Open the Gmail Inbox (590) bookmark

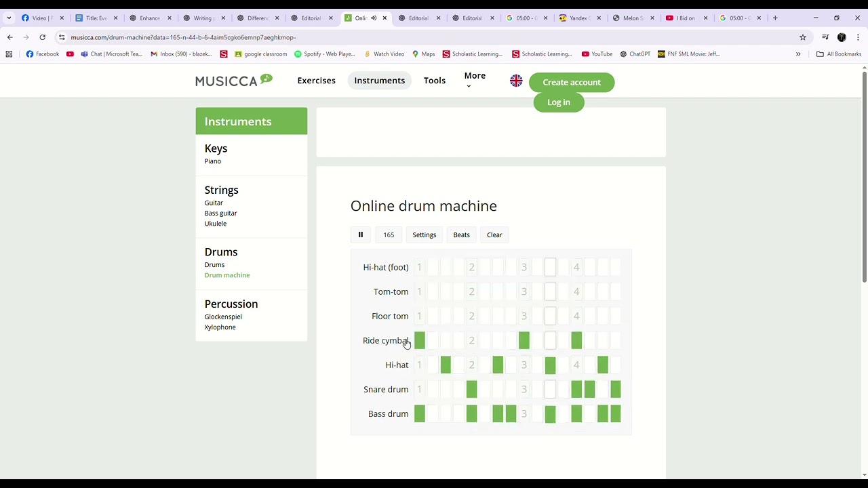(x=181, y=54)
